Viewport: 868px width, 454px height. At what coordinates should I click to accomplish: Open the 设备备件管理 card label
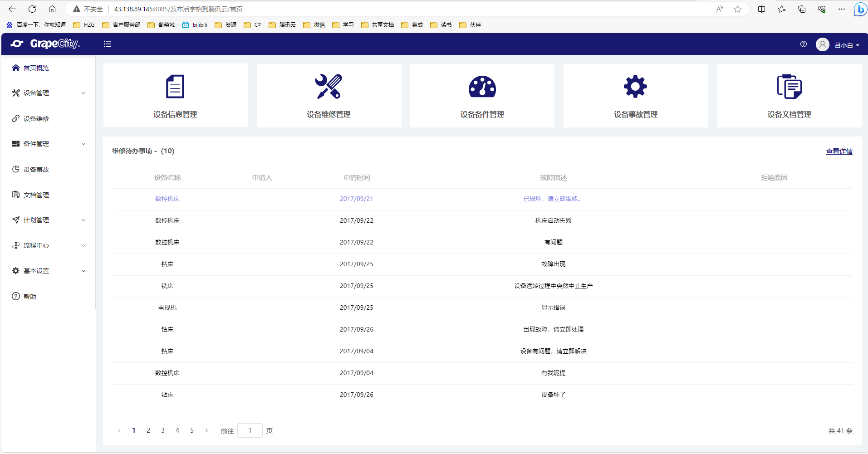tap(482, 114)
